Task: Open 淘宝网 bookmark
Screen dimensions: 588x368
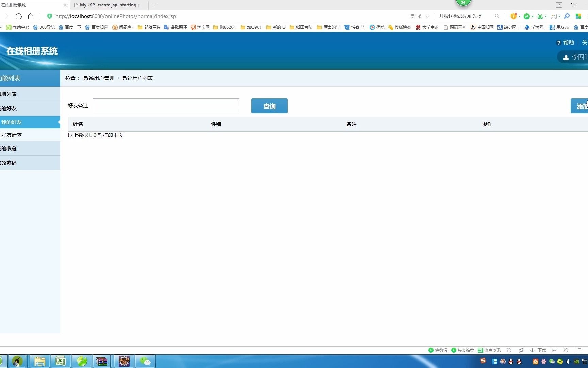Action: point(200,27)
